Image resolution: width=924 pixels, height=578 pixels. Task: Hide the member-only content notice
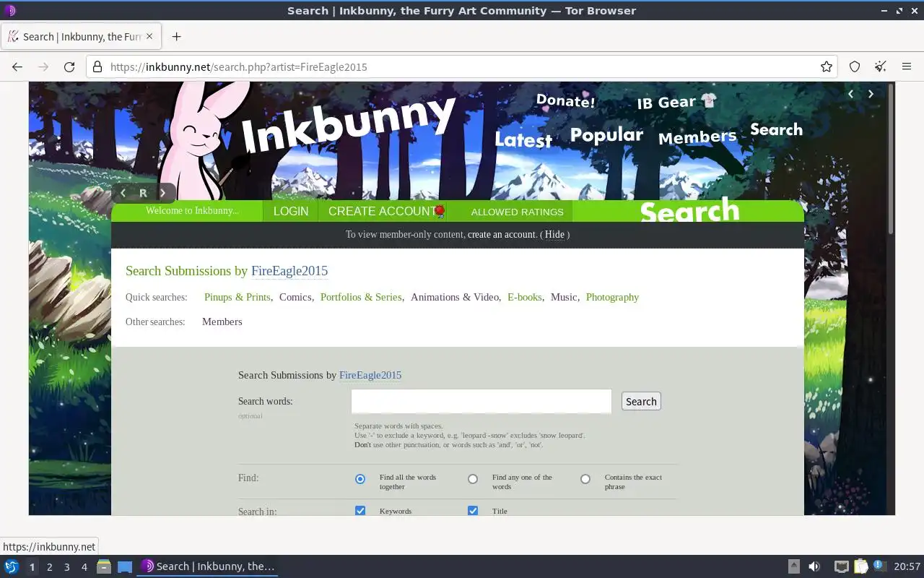coord(554,234)
